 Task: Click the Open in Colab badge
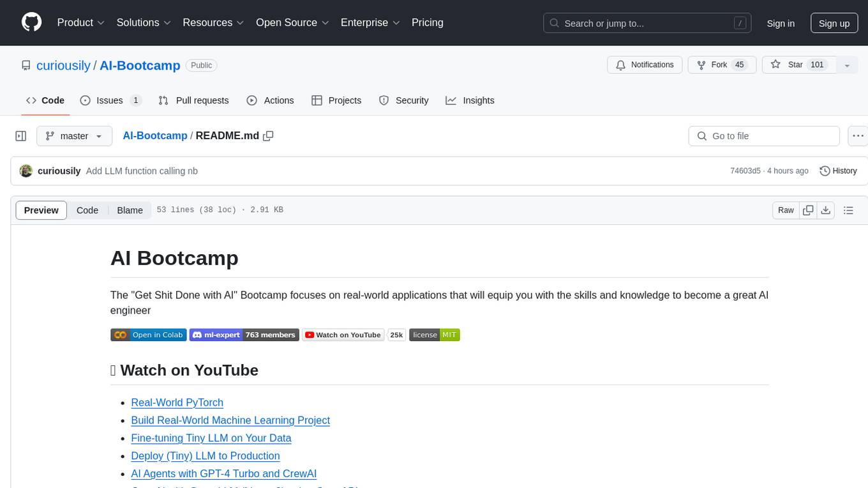tap(149, 335)
